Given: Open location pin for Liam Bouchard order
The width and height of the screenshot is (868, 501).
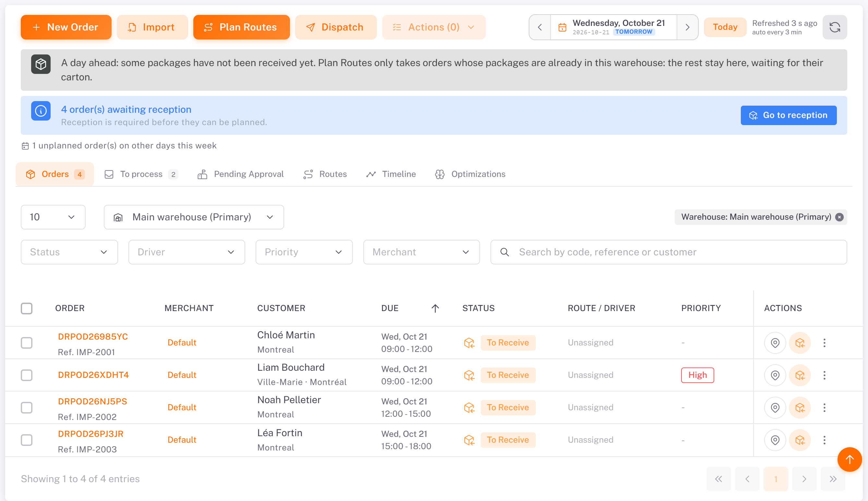Looking at the screenshot, I should (x=775, y=375).
